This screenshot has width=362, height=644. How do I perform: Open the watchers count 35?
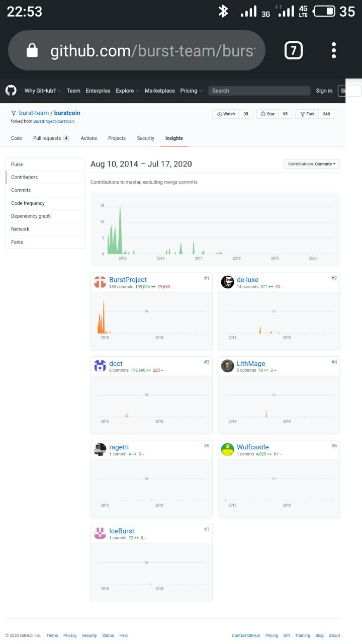pyautogui.click(x=246, y=114)
